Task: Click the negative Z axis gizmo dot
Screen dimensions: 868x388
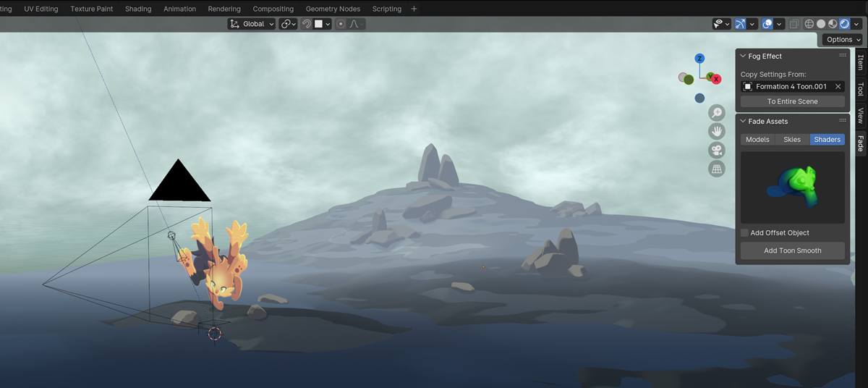Action: click(x=699, y=98)
